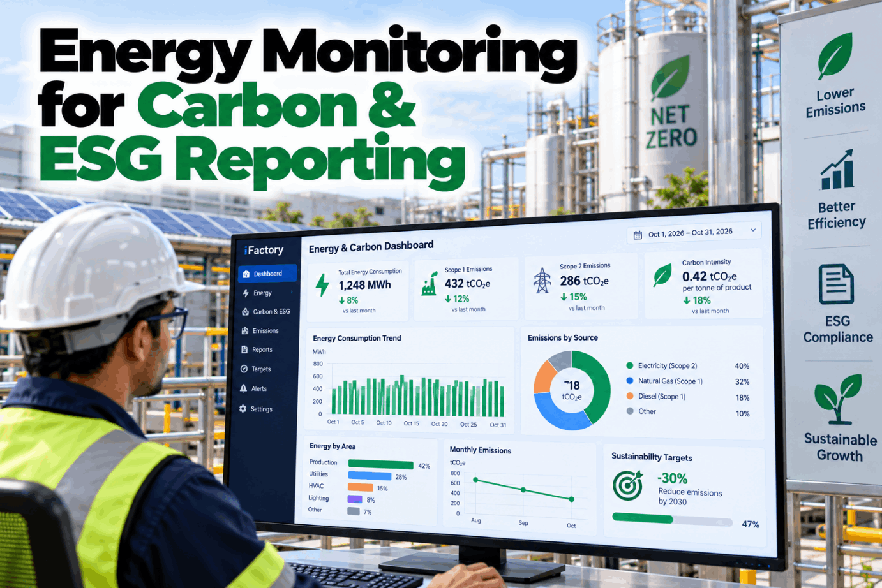Click the 32% Natural Gas share value

742,381
